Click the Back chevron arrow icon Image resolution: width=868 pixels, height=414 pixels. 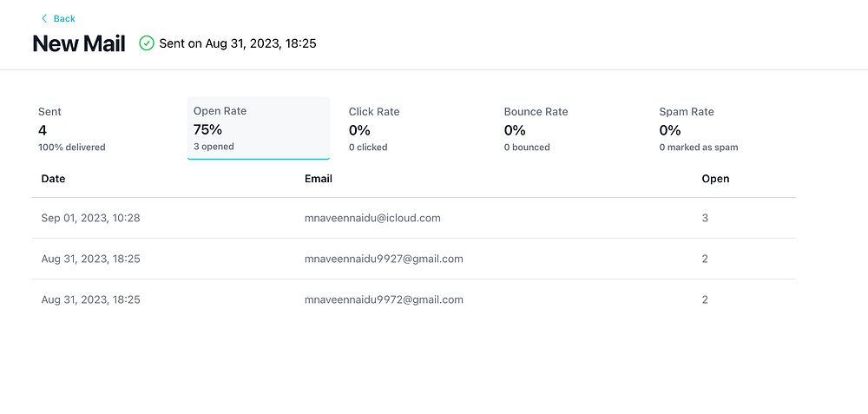click(x=44, y=18)
